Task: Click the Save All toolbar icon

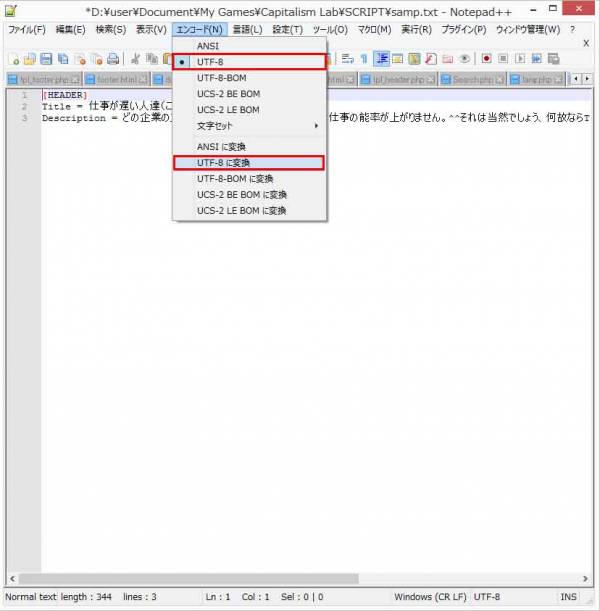Action: [x=63, y=59]
